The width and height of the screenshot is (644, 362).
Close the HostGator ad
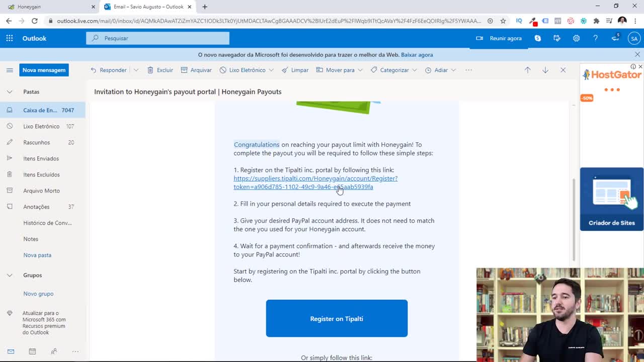(x=640, y=66)
